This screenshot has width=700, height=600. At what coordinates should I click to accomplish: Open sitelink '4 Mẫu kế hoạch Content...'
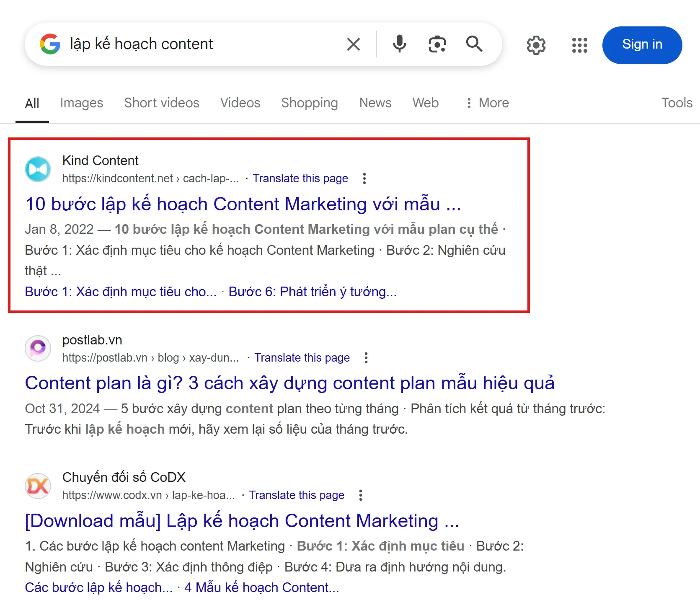click(262, 587)
